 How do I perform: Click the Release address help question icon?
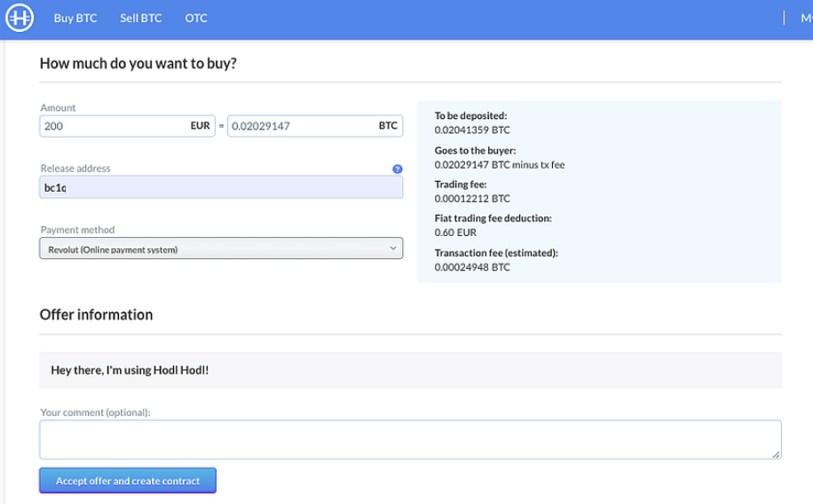pyautogui.click(x=397, y=169)
